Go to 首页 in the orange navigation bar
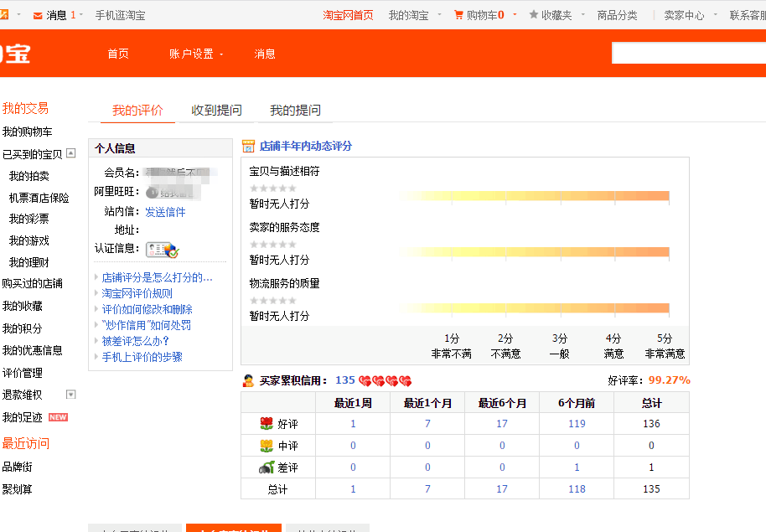The height and width of the screenshot is (532, 766). pyautogui.click(x=118, y=54)
